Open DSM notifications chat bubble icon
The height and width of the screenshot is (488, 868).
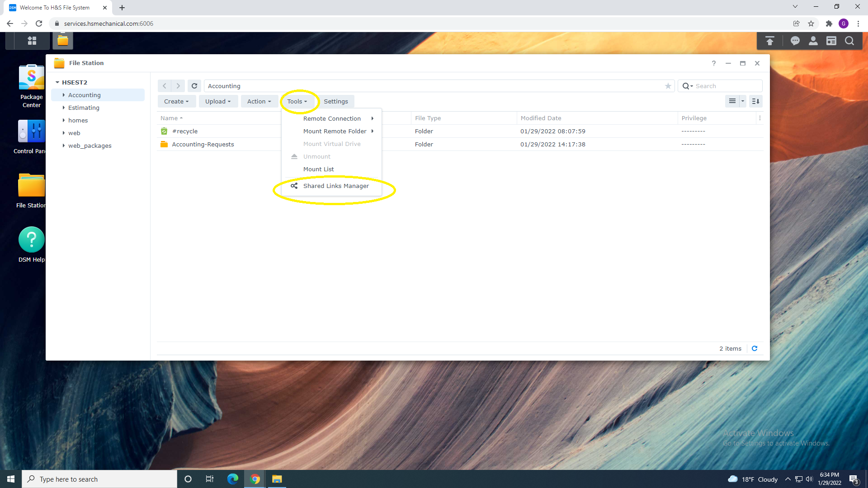click(795, 41)
